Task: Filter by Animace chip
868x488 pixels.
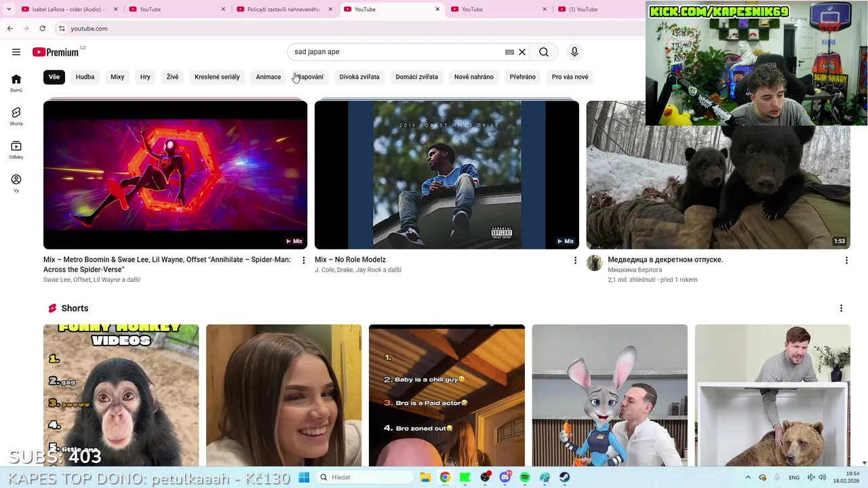Action: (269, 77)
